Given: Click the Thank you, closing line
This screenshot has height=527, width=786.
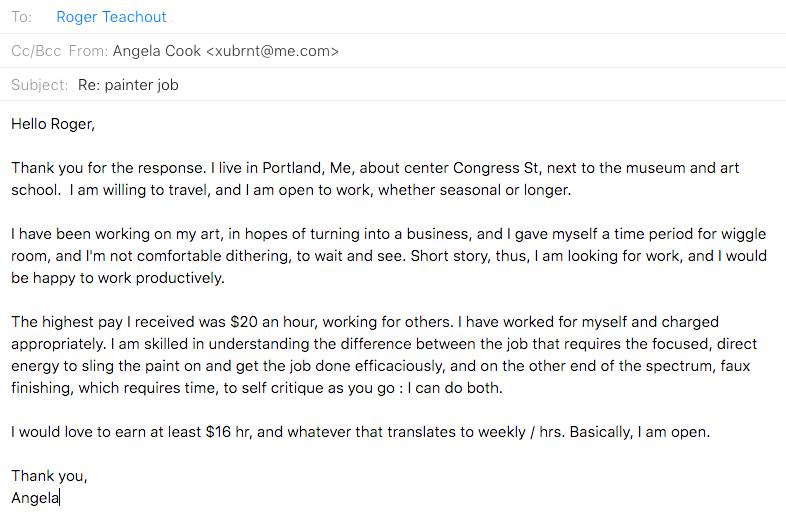Looking at the screenshot, I should (x=49, y=476).
